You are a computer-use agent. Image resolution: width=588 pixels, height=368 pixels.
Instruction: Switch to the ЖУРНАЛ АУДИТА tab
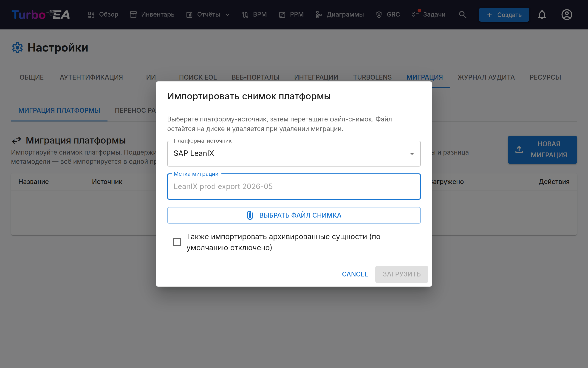pyautogui.click(x=486, y=77)
